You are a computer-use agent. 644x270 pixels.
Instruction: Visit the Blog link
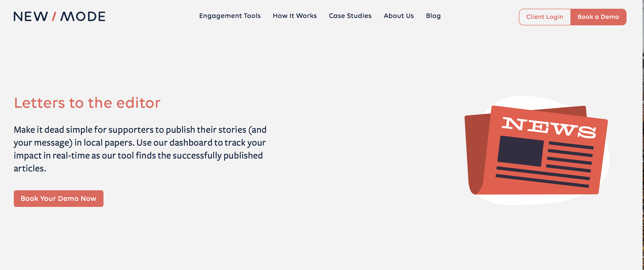coord(433,16)
